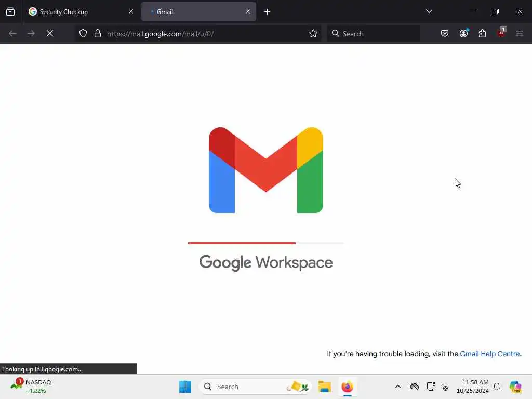Expand the list all tabs chevron

(x=429, y=11)
